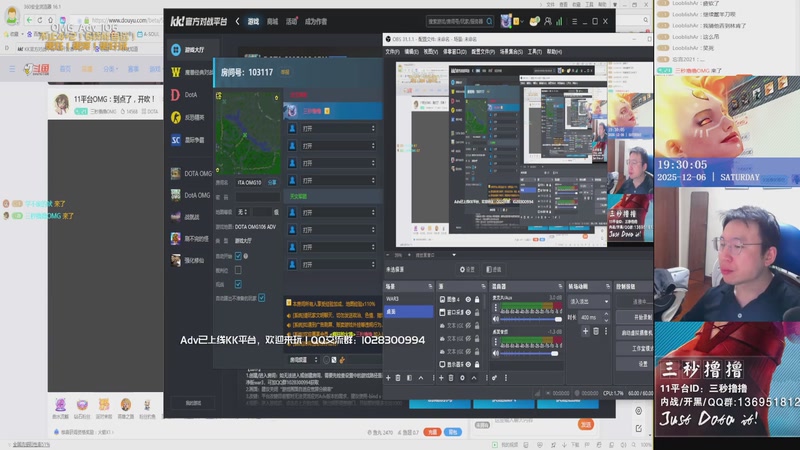The width and height of the screenshot is (800, 450).
Task: Hide the 显示器采集 source with its eye icon
Action: (x=468, y=364)
